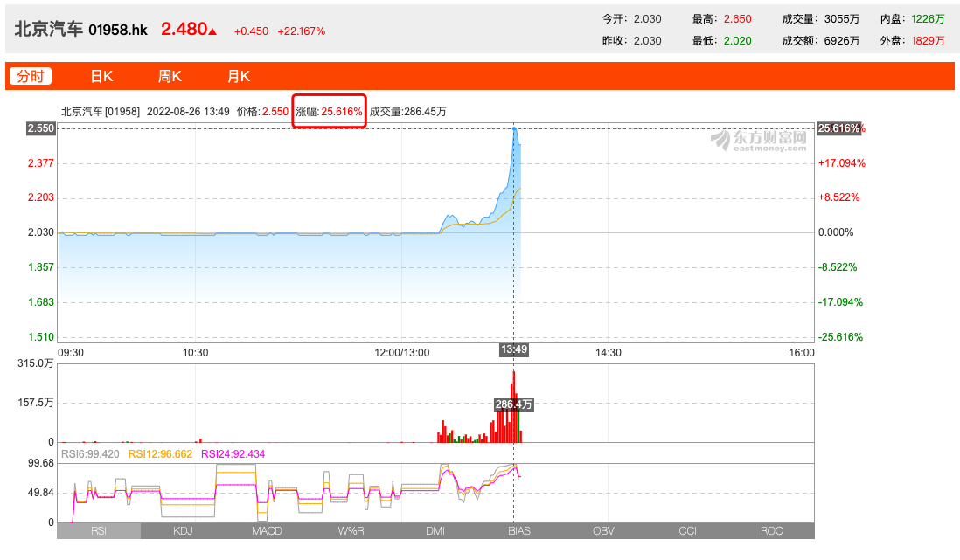Viewport: 960px width, 560px height.
Task: Select the 分时 intraday chart tab
Action: click(30, 76)
